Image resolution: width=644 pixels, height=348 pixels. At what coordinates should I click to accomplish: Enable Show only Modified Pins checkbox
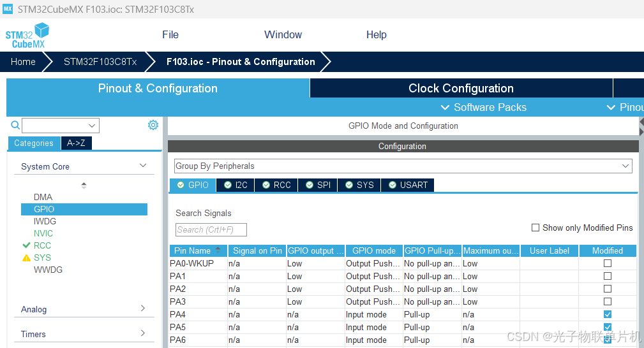535,228
